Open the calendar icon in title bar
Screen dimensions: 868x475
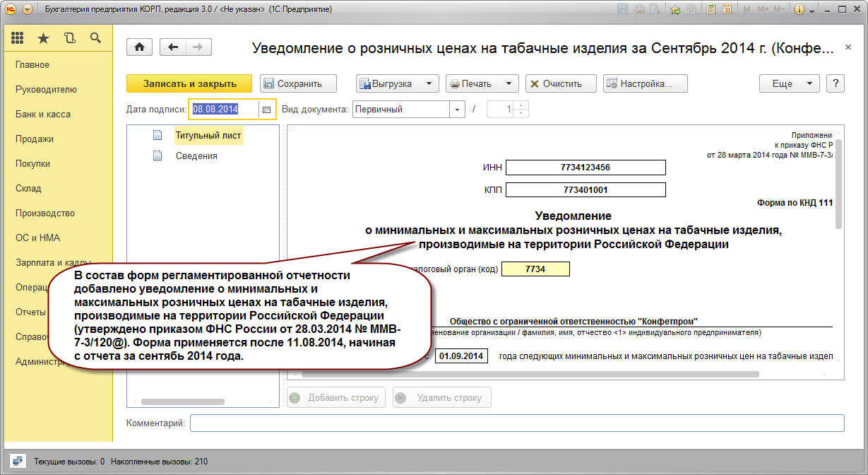tap(727, 10)
